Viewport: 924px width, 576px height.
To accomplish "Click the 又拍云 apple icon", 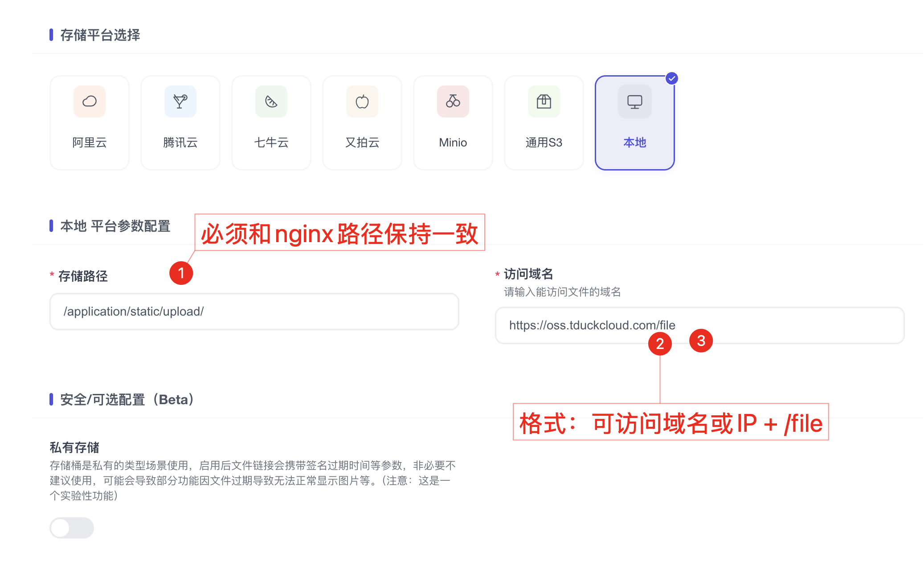I will (362, 101).
